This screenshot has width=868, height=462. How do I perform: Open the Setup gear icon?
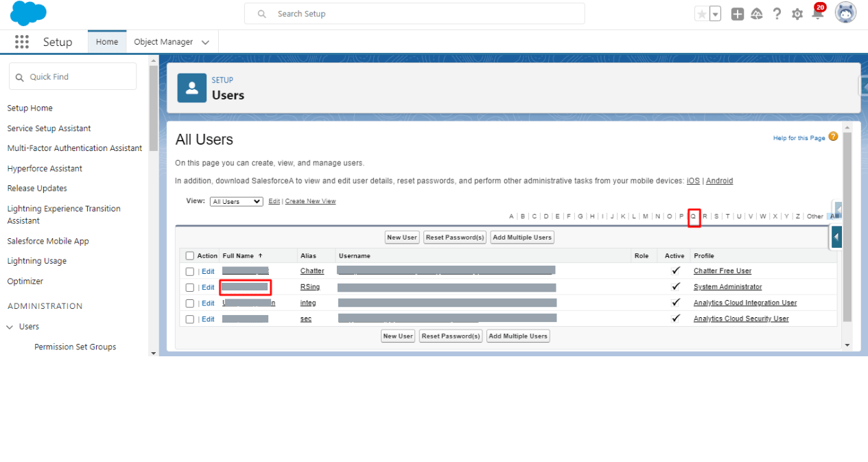(797, 14)
